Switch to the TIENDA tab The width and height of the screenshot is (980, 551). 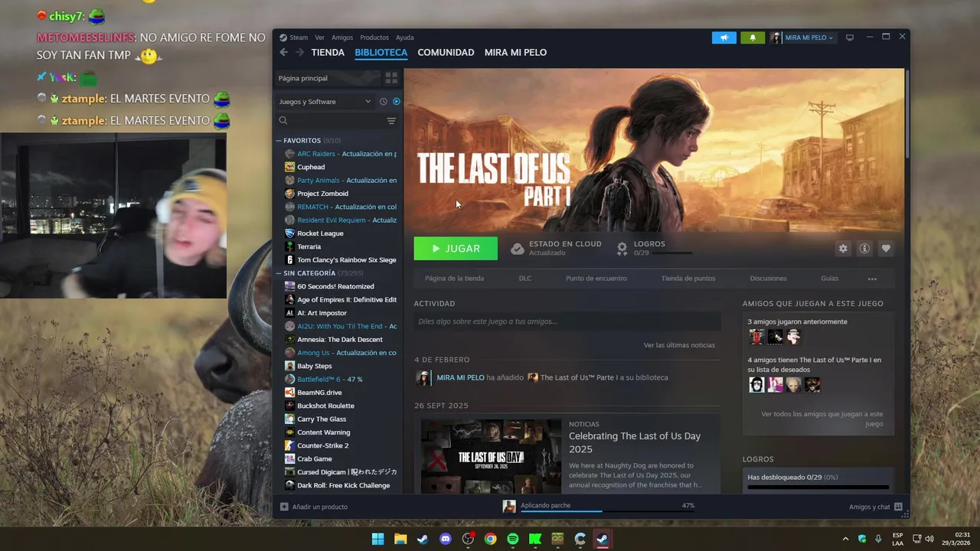[x=328, y=52]
